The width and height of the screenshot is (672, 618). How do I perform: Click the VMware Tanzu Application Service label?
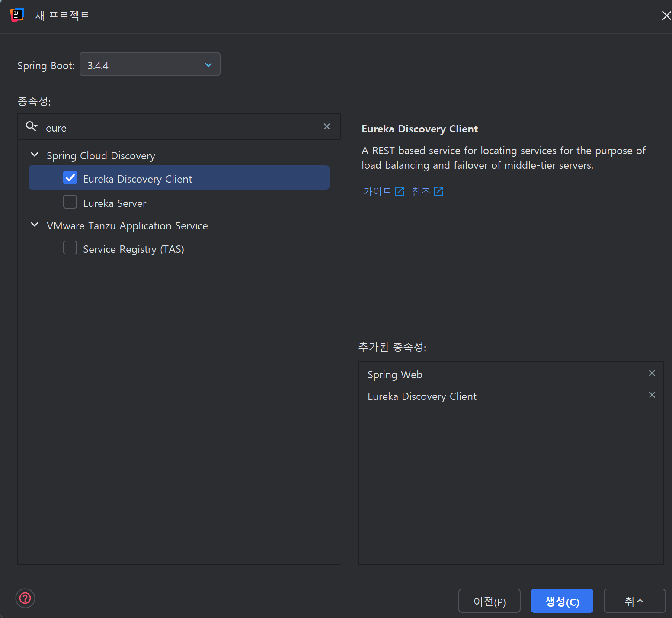click(x=127, y=226)
